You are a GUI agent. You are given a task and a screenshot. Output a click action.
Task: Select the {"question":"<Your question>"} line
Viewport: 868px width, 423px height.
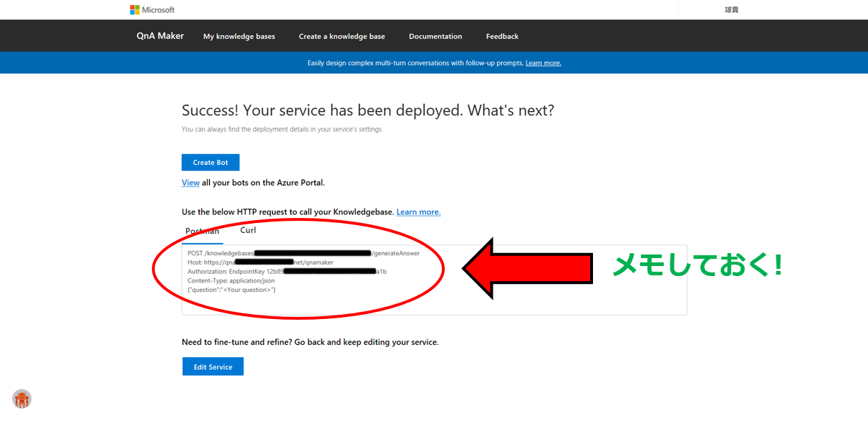[x=231, y=290]
